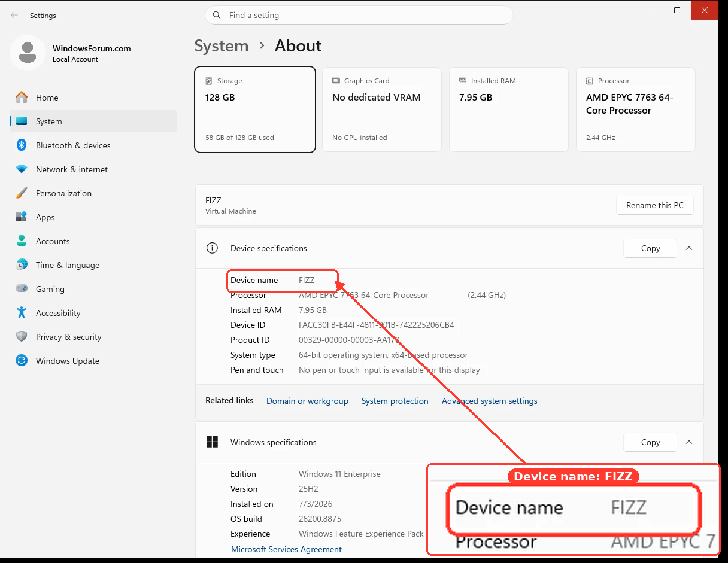This screenshot has height=563, width=728.
Task: Click the Product ID value 00329-00000-00003
Action: coord(348,340)
